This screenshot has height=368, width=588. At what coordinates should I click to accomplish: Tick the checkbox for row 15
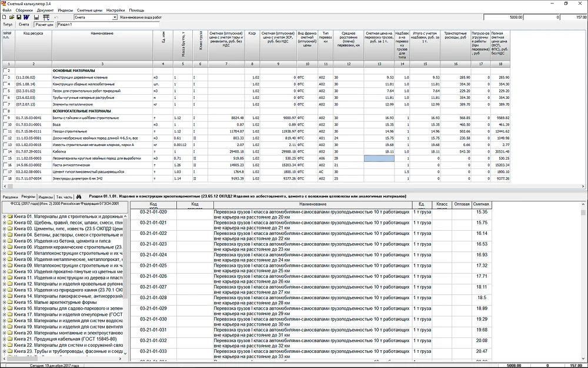tap(5, 158)
